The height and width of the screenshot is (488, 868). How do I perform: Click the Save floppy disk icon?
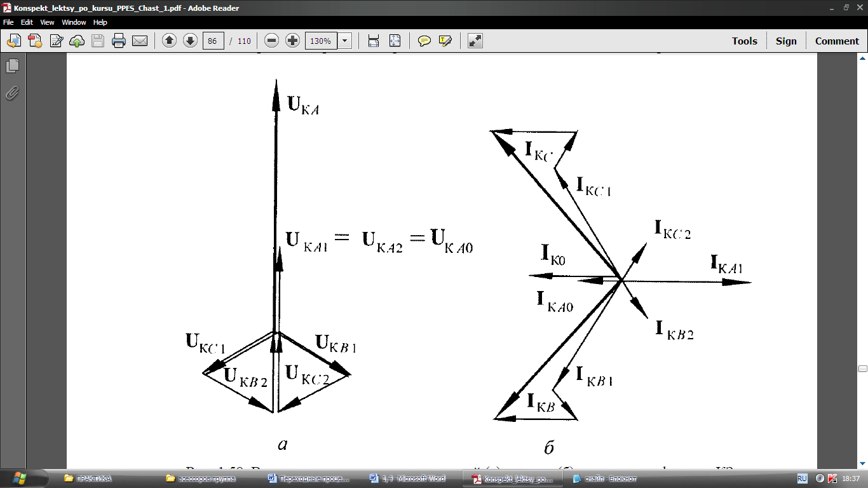pyautogui.click(x=97, y=41)
